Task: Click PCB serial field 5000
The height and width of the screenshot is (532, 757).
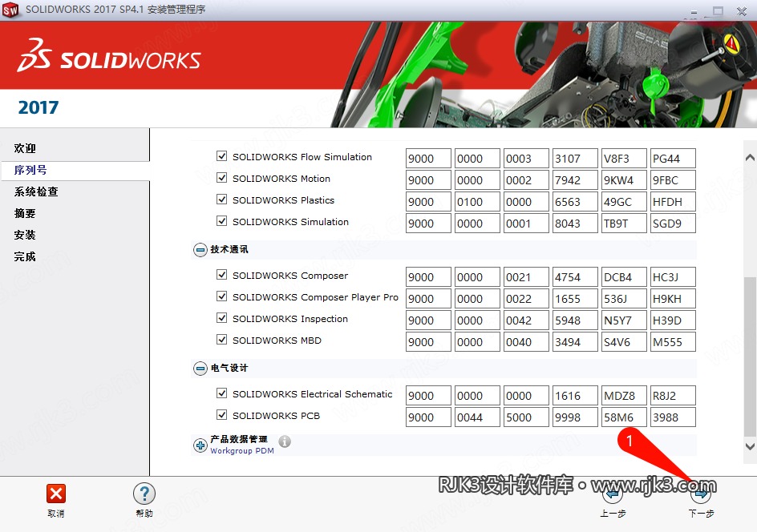Action: 526,417
